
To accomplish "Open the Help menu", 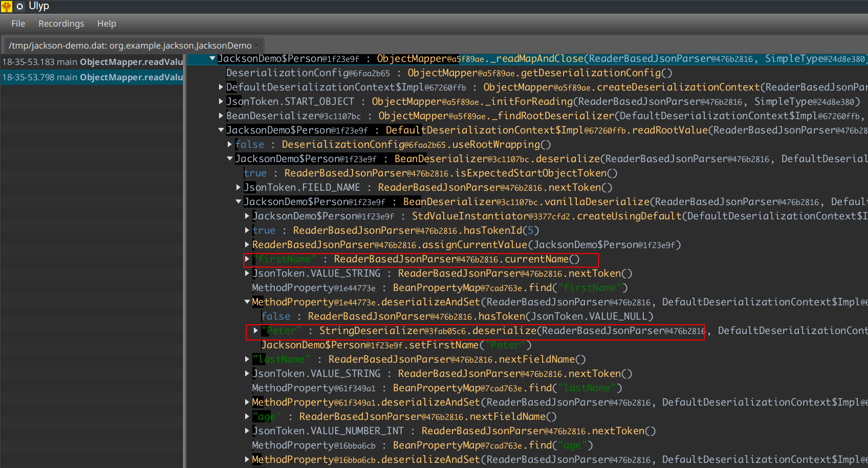I will (x=106, y=24).
